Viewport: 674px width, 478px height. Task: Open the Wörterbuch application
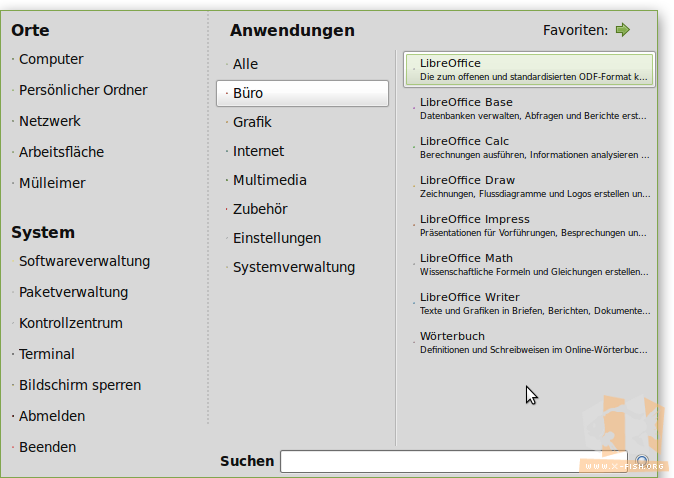(529, 343)
